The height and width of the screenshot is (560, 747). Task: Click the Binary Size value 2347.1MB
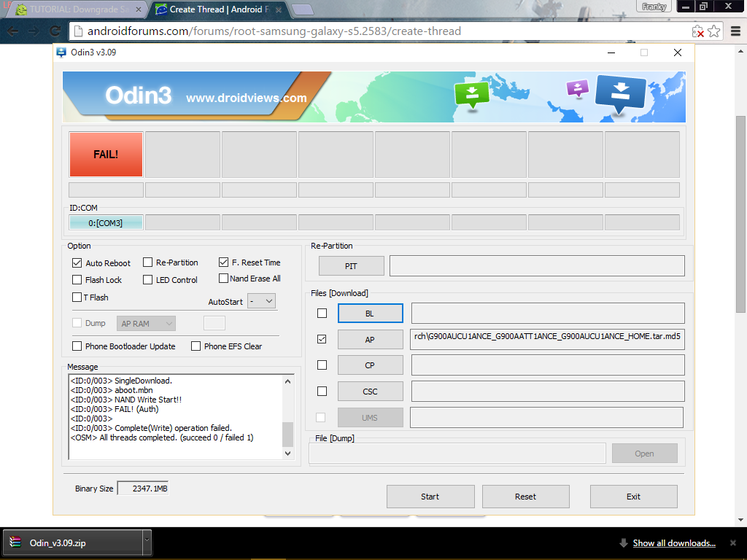coord(143,489)
